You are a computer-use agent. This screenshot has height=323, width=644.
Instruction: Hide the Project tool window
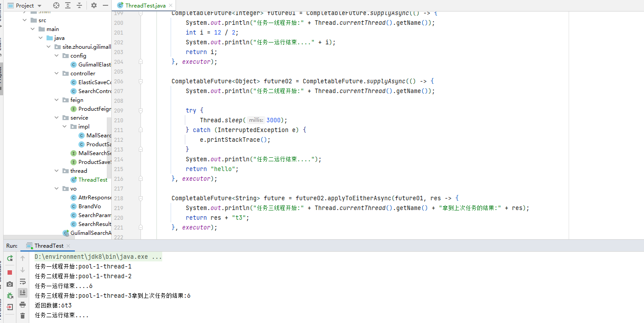(x=105, y=5)
